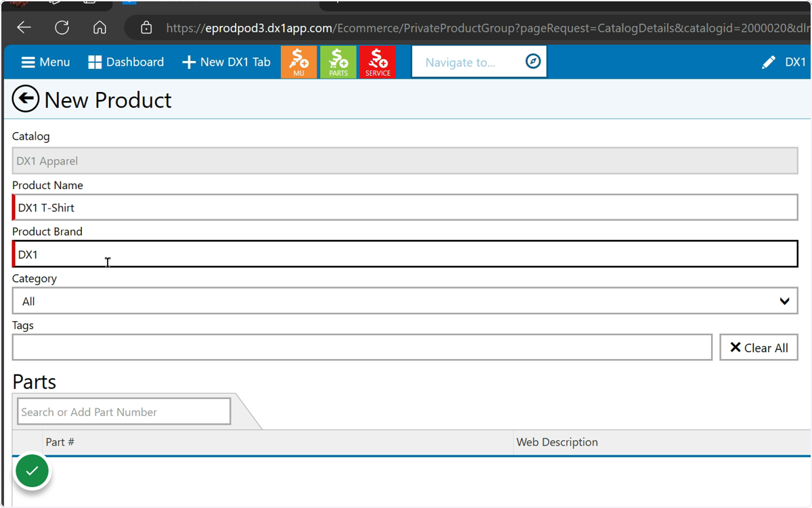Return with the New Product back arrow
The width and height of the screenshot is (812, 508).
[26, 100]
